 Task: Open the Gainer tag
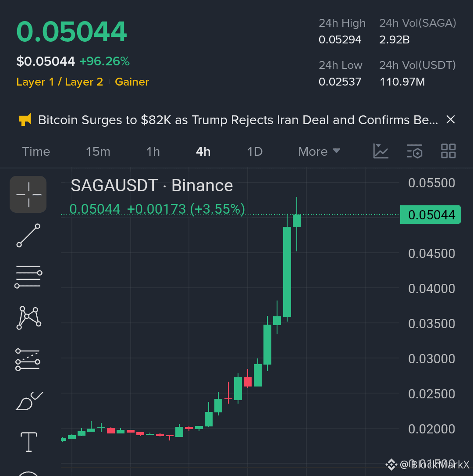click(132, 82)
